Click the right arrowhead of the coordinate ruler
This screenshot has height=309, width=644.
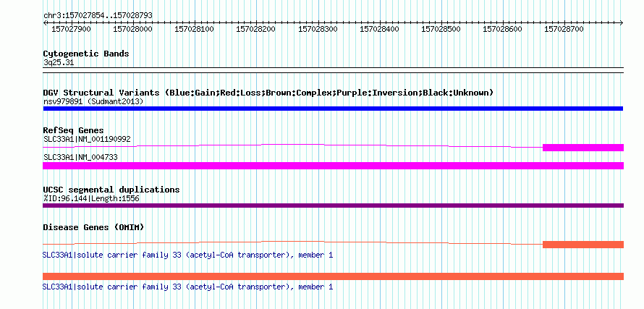click(x=622, y=22)
